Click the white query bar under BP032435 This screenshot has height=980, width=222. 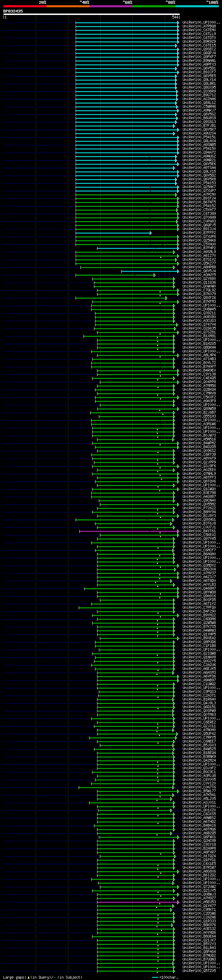tap(92, 14)
